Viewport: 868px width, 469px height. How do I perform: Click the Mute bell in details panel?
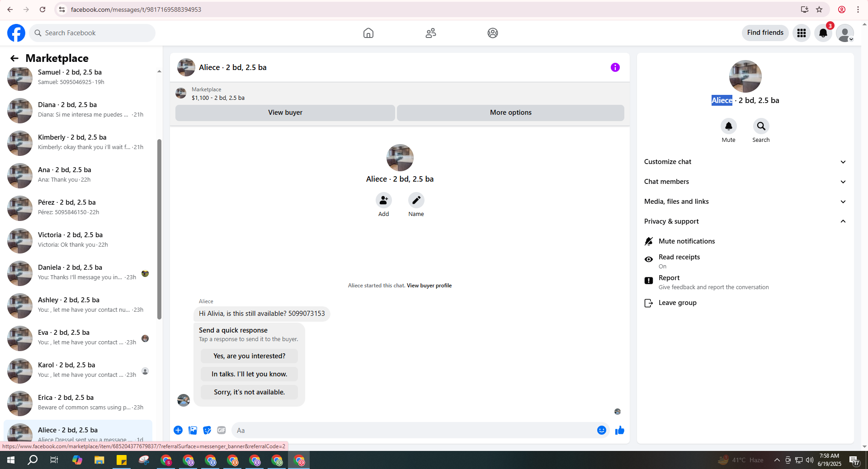pyautogui.click(x=729, y=126)
